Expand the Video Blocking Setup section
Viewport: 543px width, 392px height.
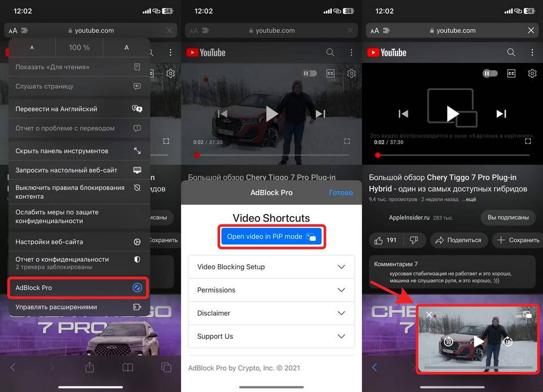[271, 266]
